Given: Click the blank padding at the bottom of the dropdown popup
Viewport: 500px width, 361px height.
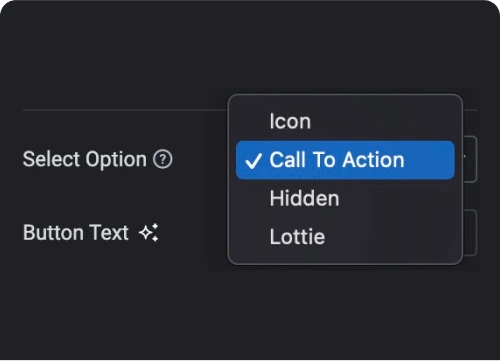Looking at the screenshot, I should tap(345, 260).
